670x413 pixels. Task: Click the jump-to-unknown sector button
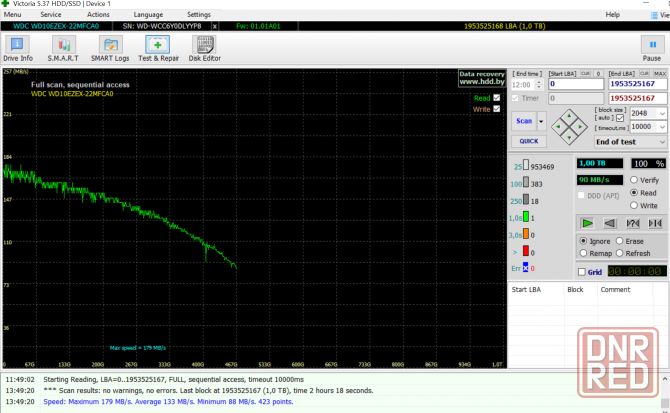(x=633, y=223)
